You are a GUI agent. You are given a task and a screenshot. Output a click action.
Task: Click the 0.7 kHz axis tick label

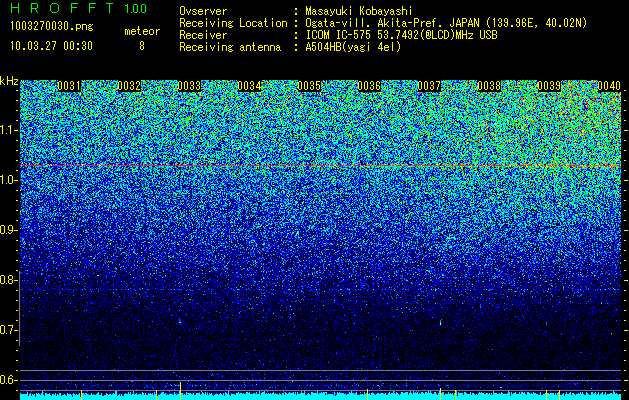pyautogui.click(x=9, y=330)
